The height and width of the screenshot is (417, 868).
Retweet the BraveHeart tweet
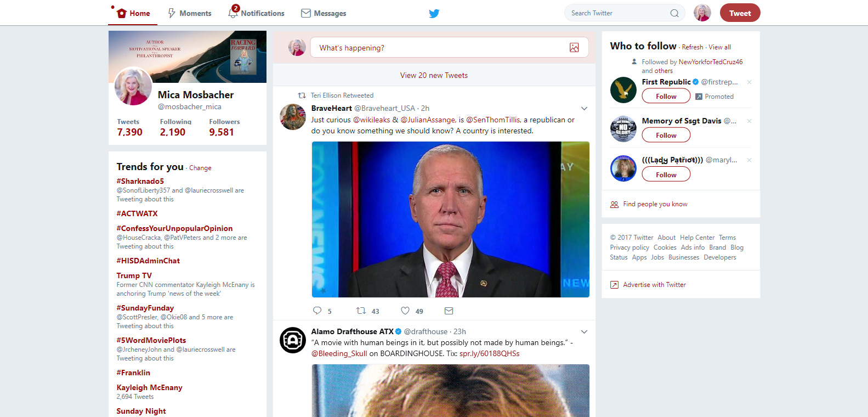(361, 311)
